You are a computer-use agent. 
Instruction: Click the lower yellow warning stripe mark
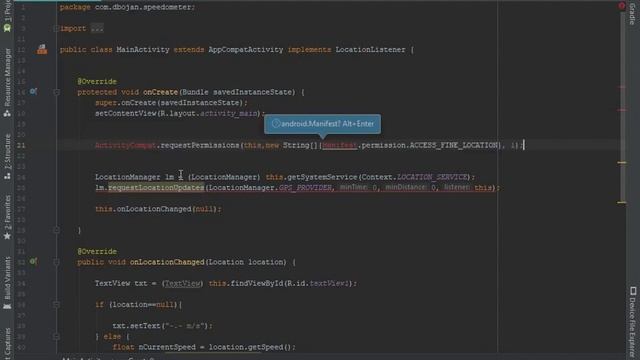click(x=622, y=202)
